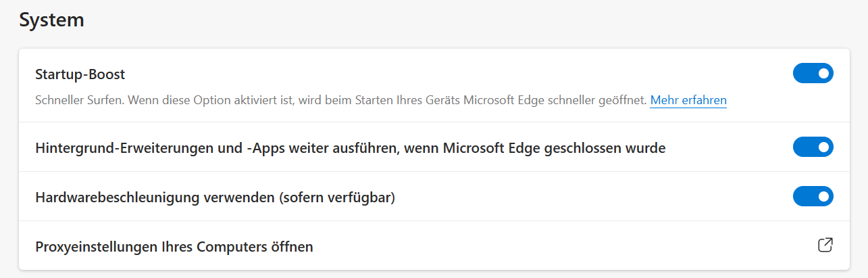Click white knob of hardware acceleration switch

point(823,197)
